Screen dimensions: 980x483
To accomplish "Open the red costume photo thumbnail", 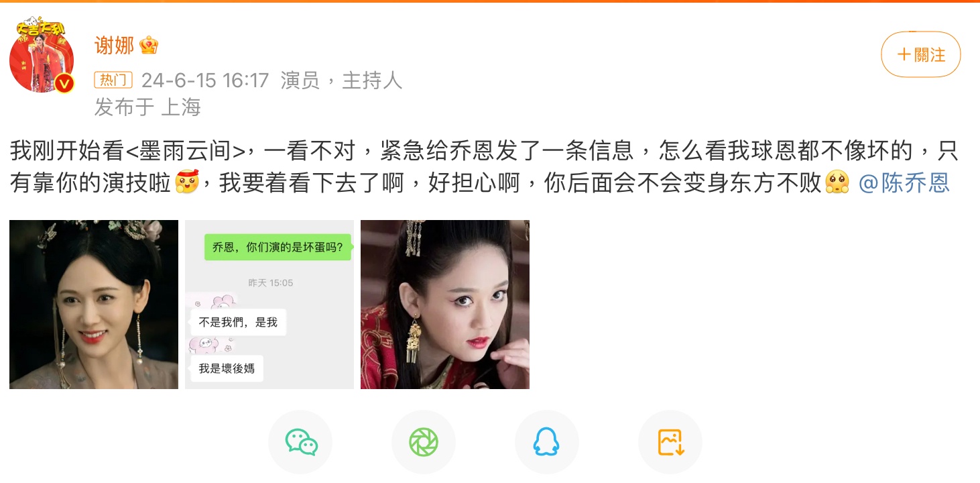I will click(445, 305).
